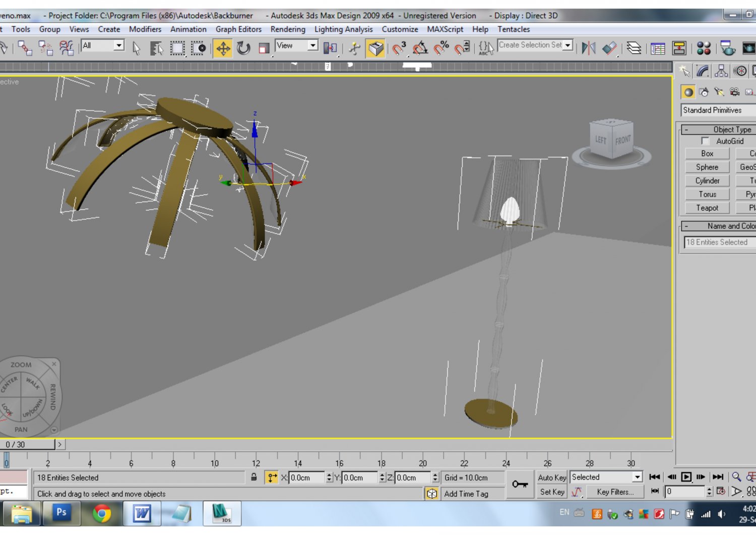Click the Teapot primitive button
Image resolution: width=756 pixels, height=535 pixels.
point(707,208)
